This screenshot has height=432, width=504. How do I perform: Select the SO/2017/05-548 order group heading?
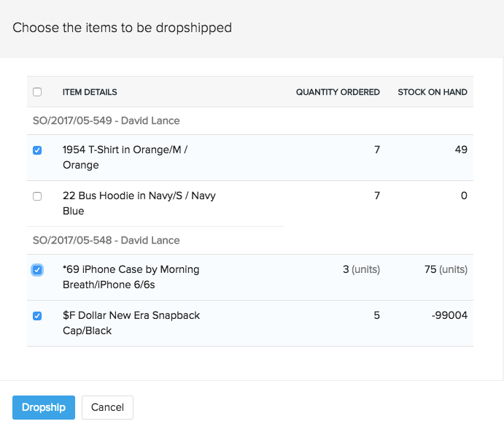106,240
